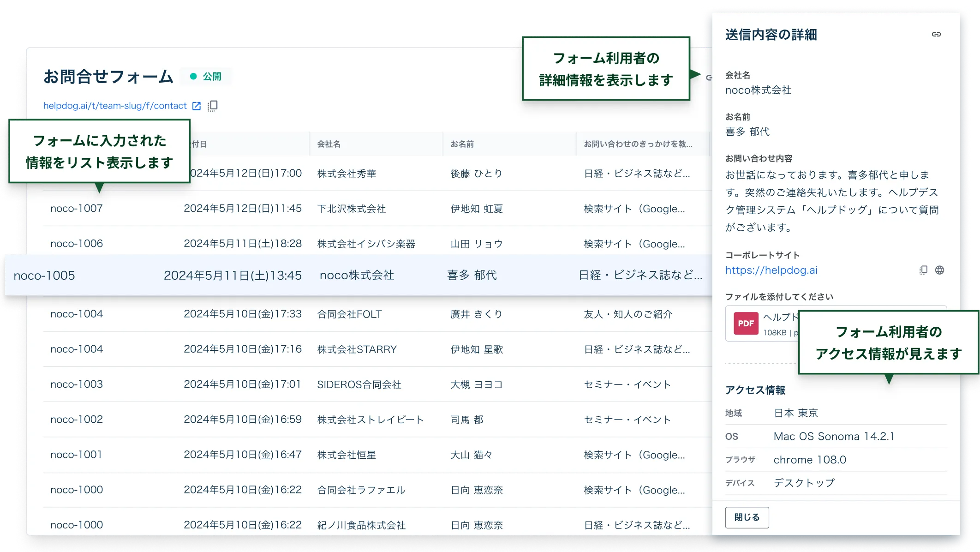Screen dimensions: 980x552
Task: Click 日本 東京 region value
Action: click(x=796, y=413)
